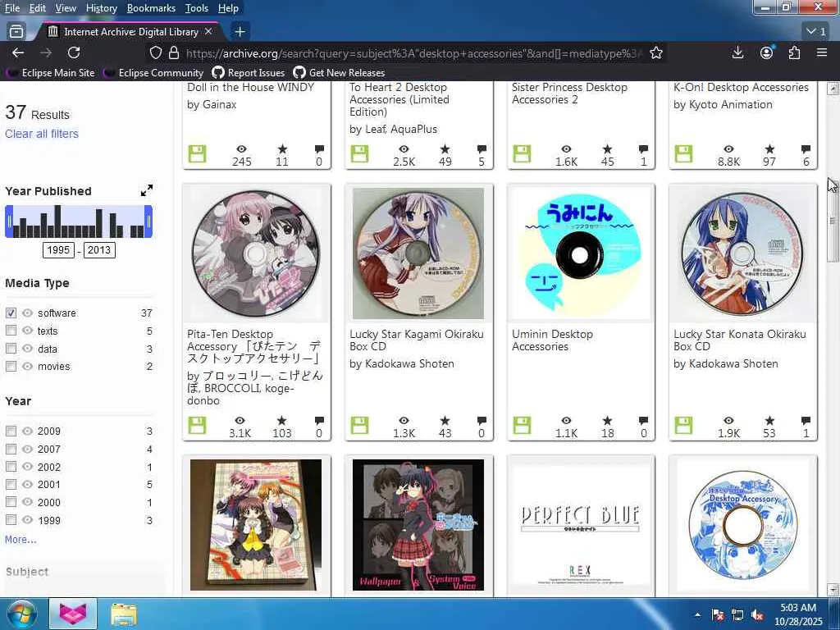Image resolution: width=840 pixels, height=630 pixels.
Task: Open the Tools menu
Action: click(x=197, y=8)
